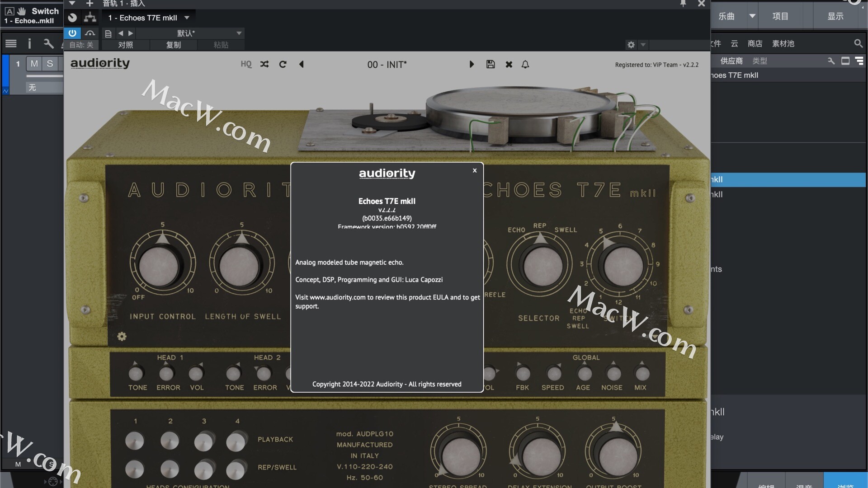Expand the dropdown arrow next to 乐曲
This screenshot has height=488, width=868.
752,16
